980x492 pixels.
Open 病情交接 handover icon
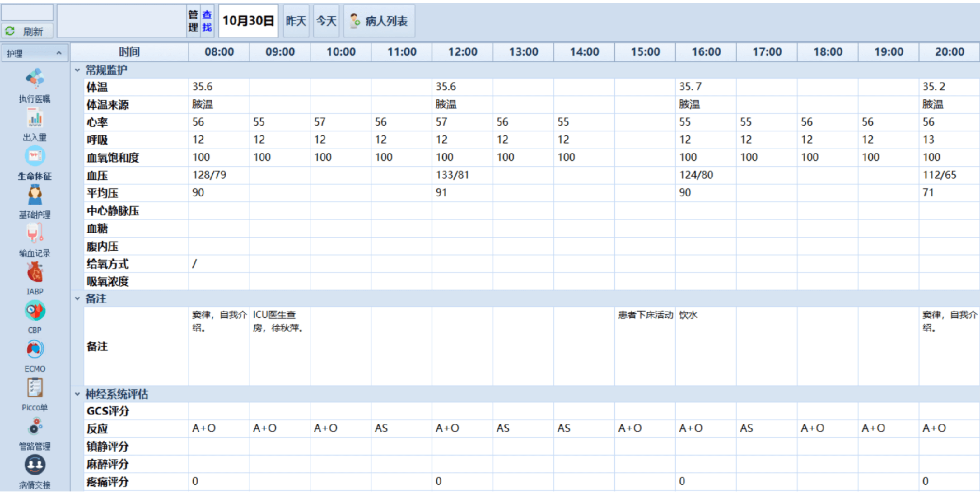click(35, 465)
